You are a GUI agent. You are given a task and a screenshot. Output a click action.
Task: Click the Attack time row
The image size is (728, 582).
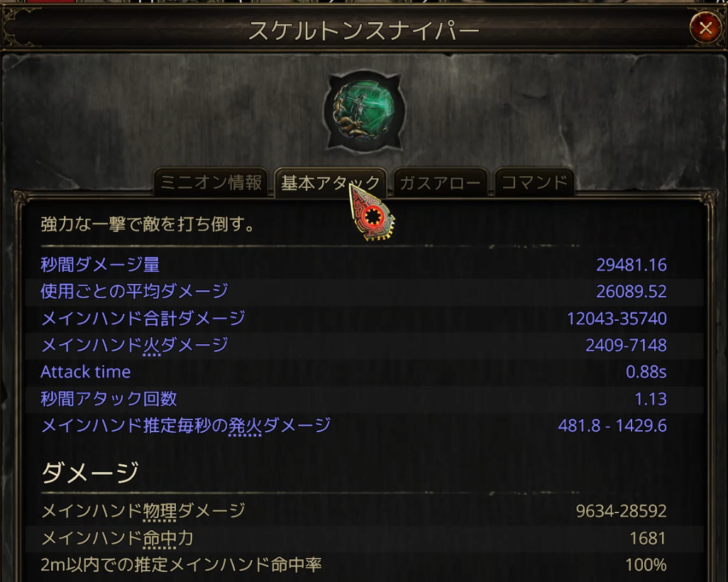point(364,372)
